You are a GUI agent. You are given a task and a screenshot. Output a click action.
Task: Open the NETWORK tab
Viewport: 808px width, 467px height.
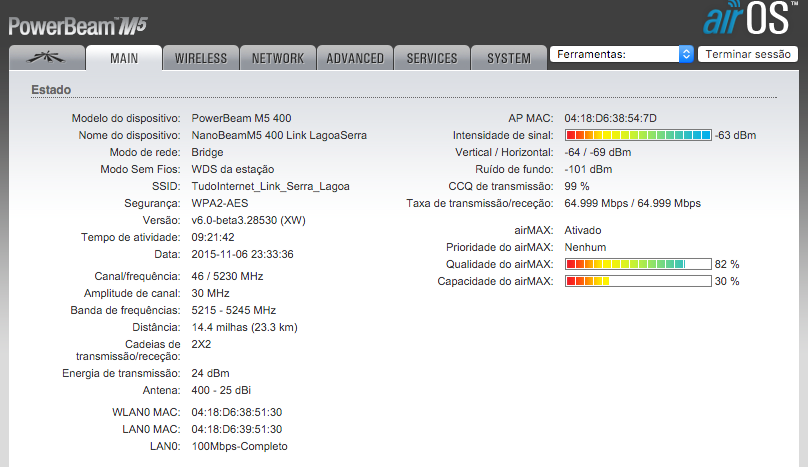click(x=278, y=58)
